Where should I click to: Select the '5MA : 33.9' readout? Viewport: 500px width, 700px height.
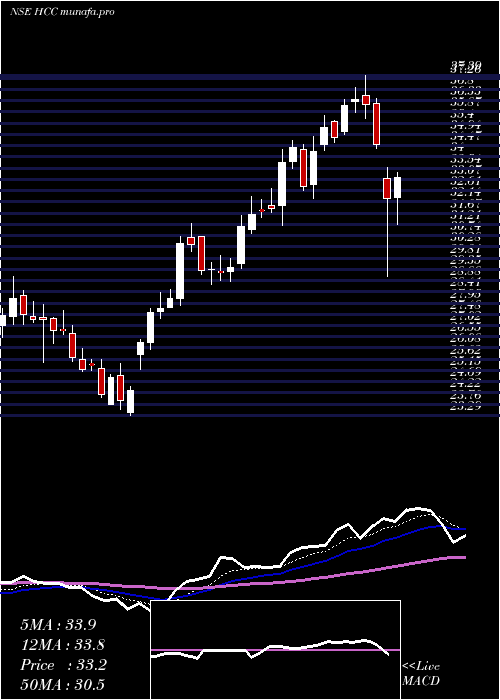point(58,625)
